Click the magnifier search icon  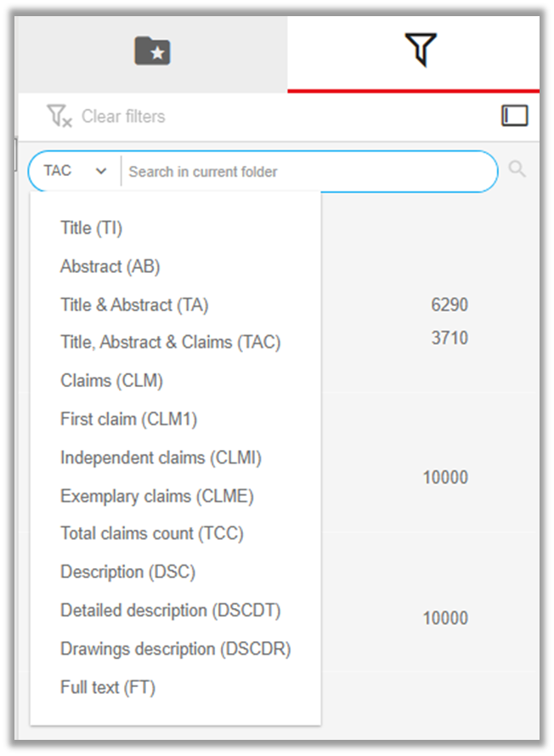tap(517, 169)
